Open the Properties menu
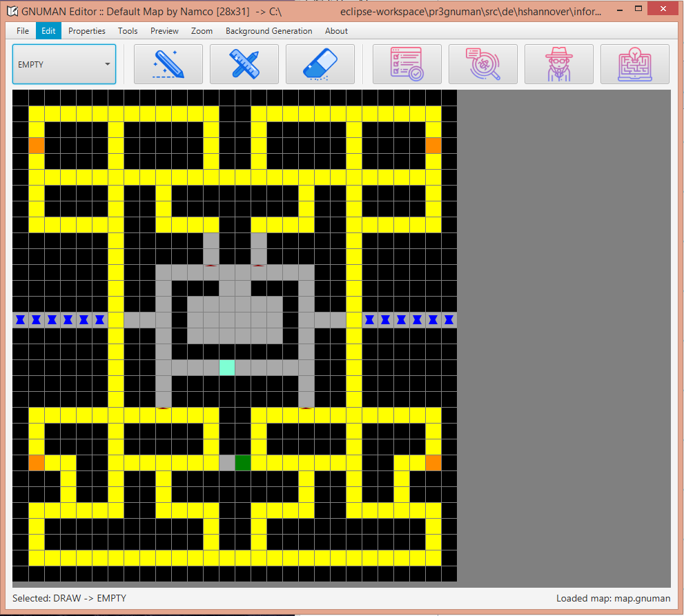 (87, 31)
